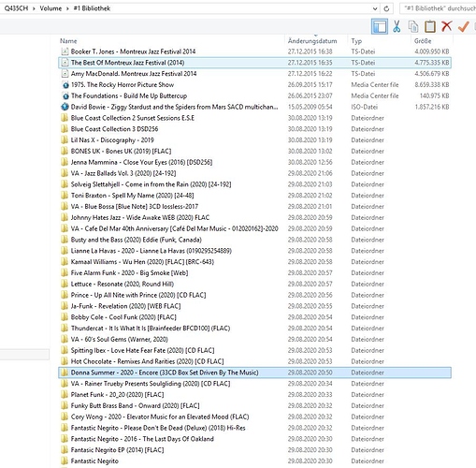This screenshot has height=468, width=476.
Task: Select 'Cory Wong - 2020 - Elevator Music'
Action: 160,417
